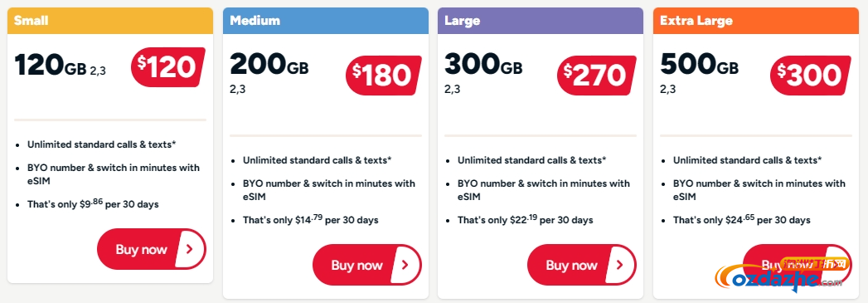Buy the Extra Large 500GB plan

[x=798, y=265]
